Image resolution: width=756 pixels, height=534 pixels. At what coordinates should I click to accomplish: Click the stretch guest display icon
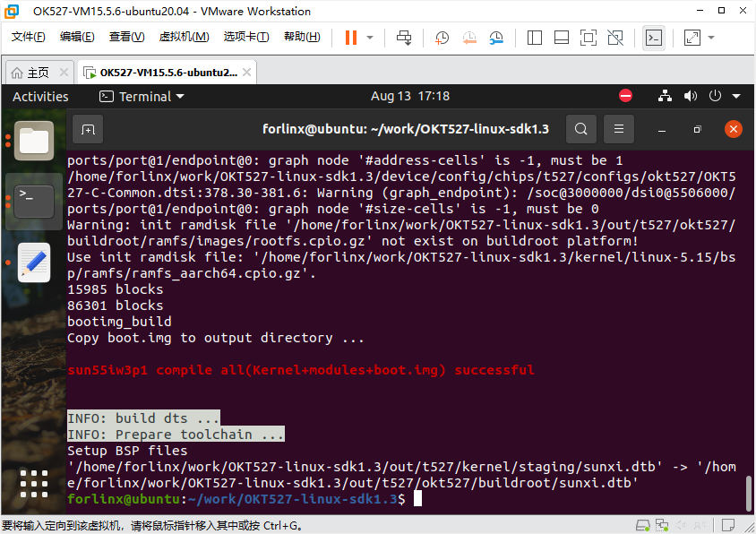(x=692, y=38)
